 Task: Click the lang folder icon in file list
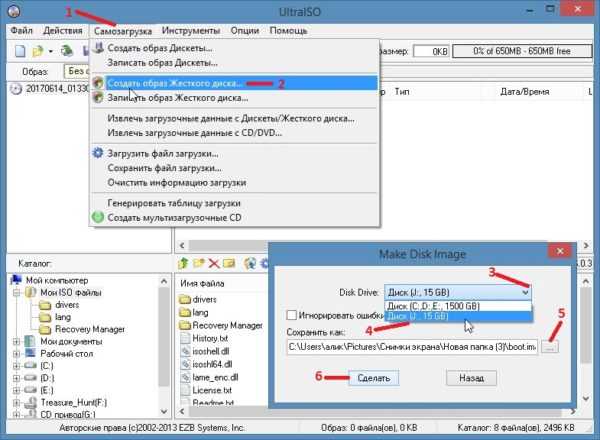[x=185, y=313]
